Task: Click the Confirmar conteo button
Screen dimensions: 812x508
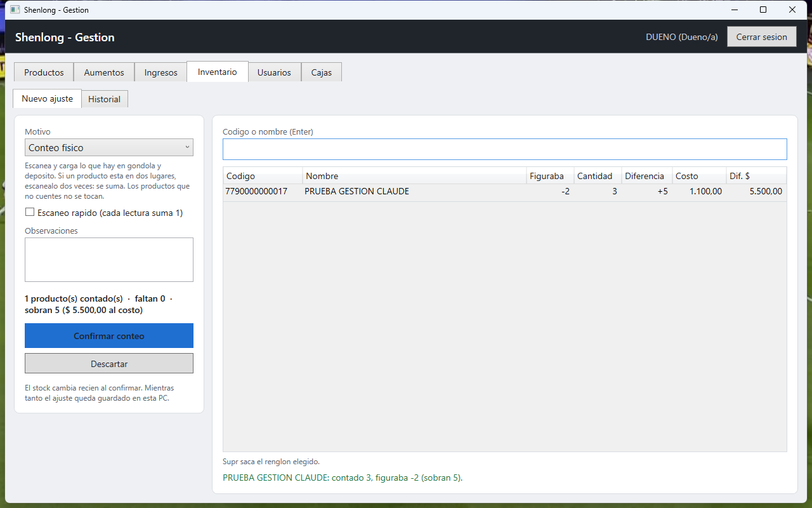Action: [x=109, y=336]
